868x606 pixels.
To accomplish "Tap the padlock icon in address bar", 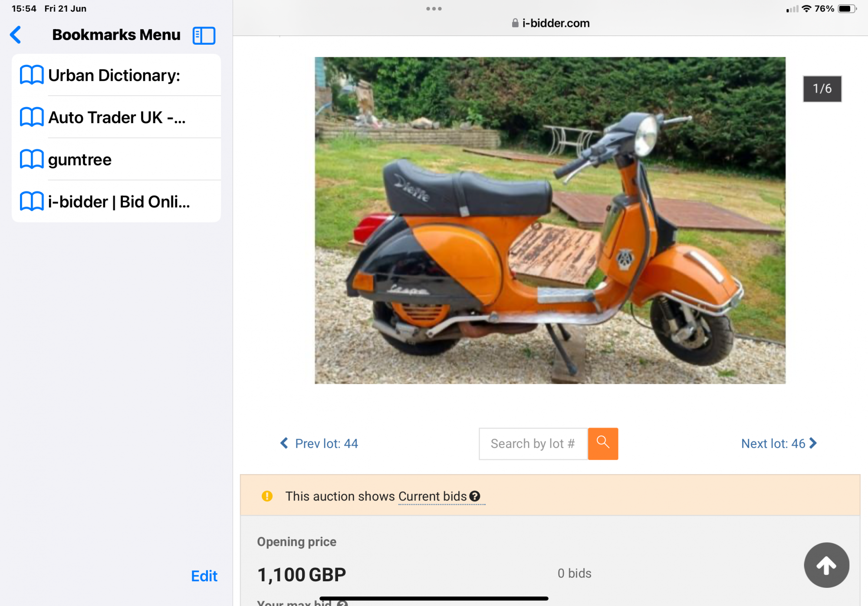I will click(515, 23).
